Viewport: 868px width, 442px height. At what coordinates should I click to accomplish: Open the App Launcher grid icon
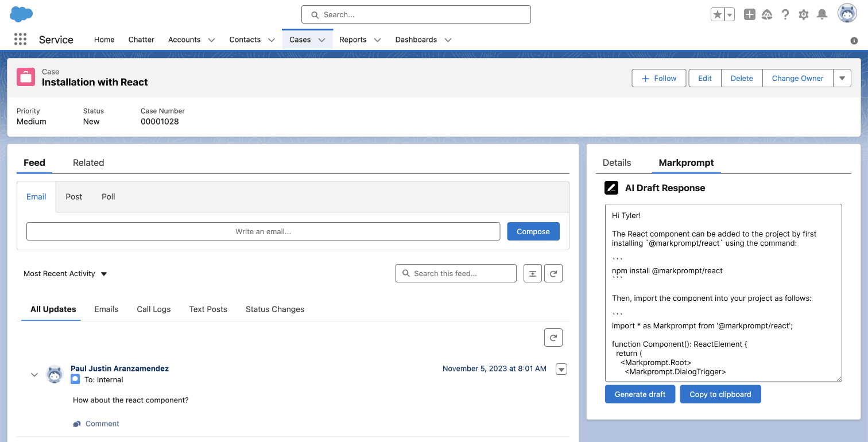[x=20, y=39]
